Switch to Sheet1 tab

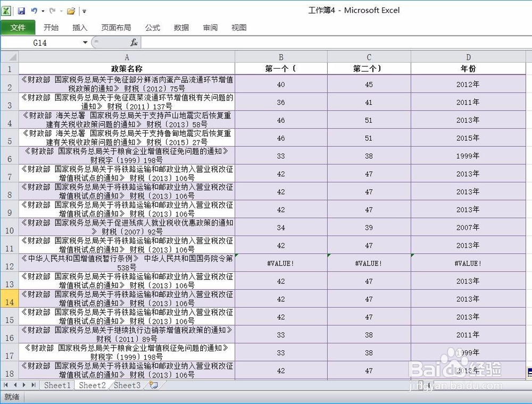[x=57, y=385]
